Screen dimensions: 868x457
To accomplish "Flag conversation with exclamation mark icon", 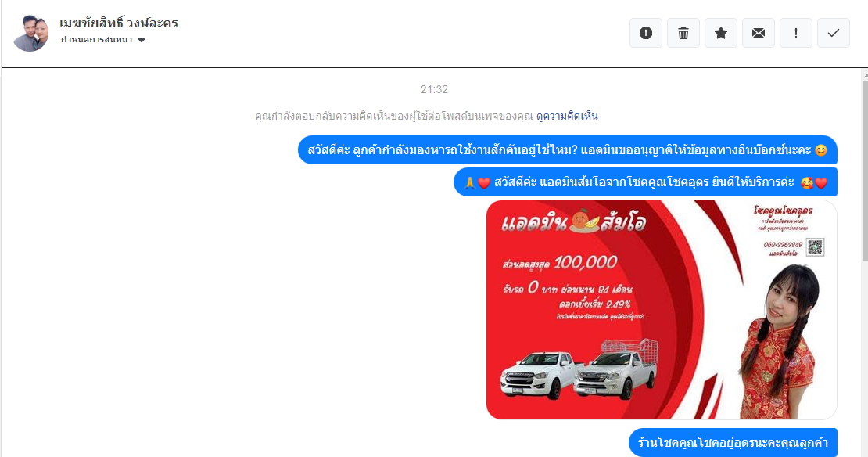I will (796, 33).
